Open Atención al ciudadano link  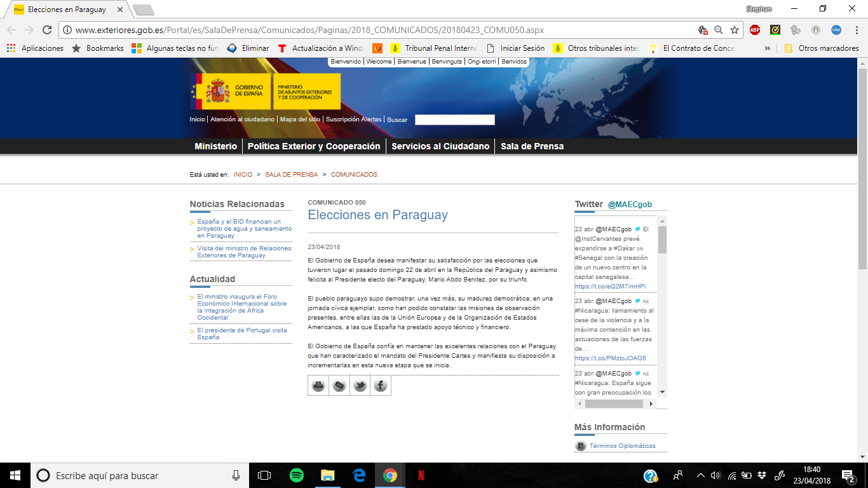(x=242, y=119)
